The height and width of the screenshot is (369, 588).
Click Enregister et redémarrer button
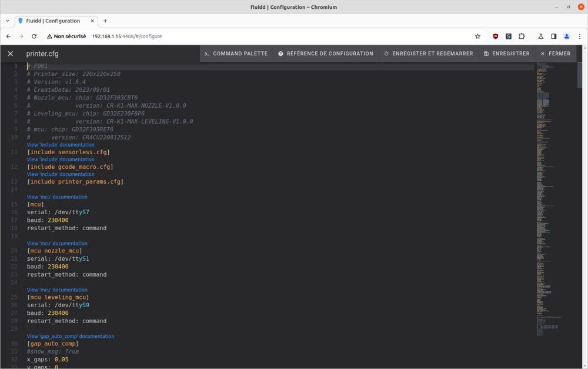pos(429,54)
